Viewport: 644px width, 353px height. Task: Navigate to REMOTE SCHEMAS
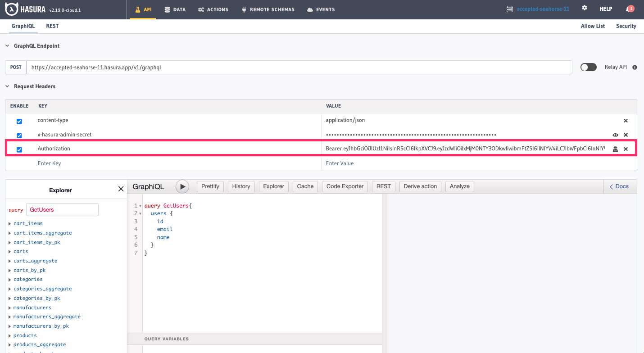tap(268, 9)
